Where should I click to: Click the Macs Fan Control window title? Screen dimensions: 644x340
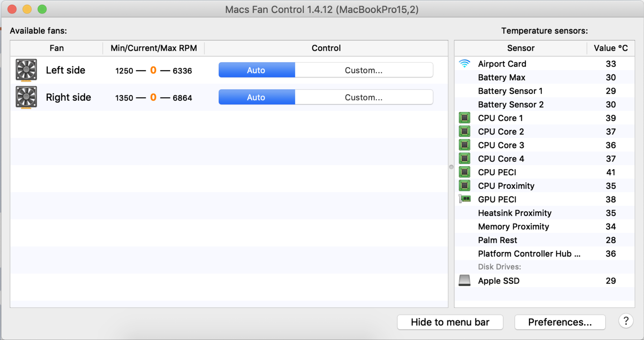click(322, 9)
